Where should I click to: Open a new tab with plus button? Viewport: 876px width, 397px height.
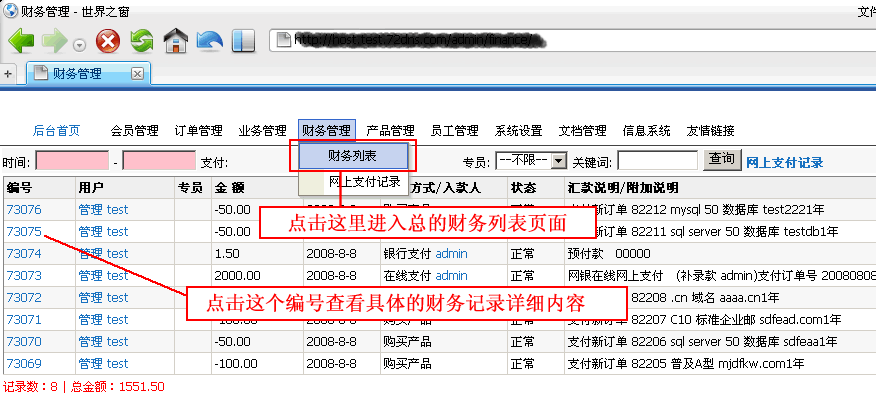click(8, 73)
